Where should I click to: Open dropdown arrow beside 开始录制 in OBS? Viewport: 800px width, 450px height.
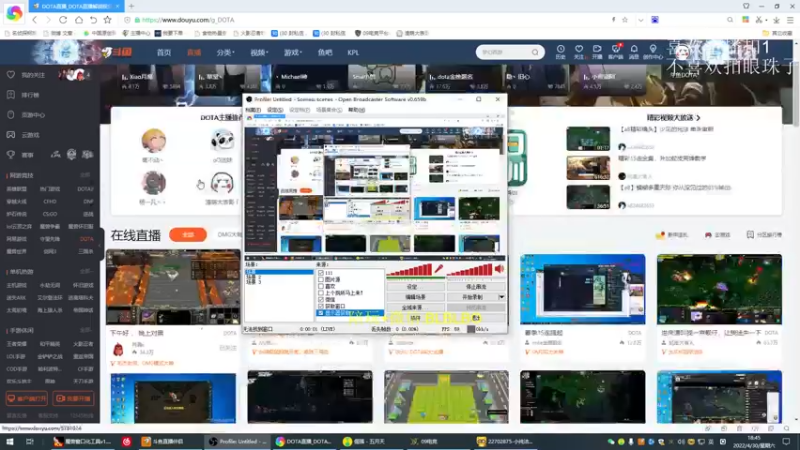coord(501,297)
